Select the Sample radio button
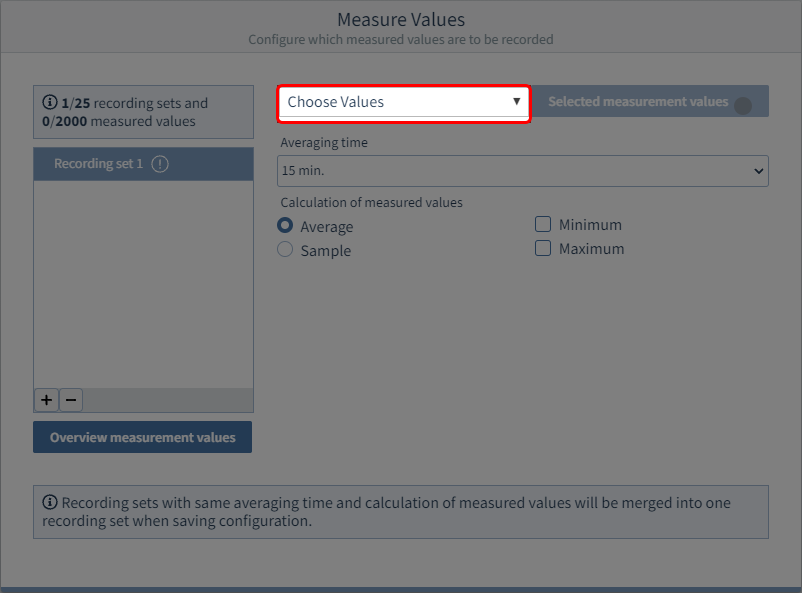Image resolution: width=802 pixels, height=593 pixels. (x=285, y=250)
